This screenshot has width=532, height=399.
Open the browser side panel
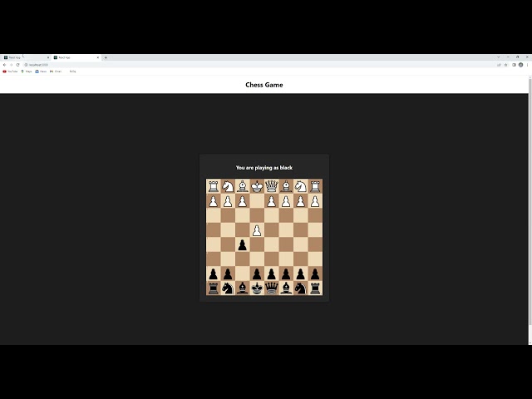click(514, 65)
